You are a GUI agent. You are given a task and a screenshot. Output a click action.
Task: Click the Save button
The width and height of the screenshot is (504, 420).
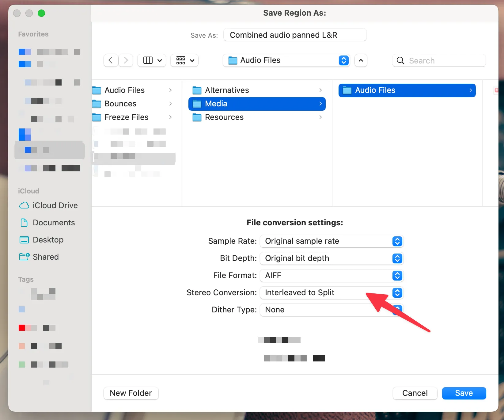464,393
